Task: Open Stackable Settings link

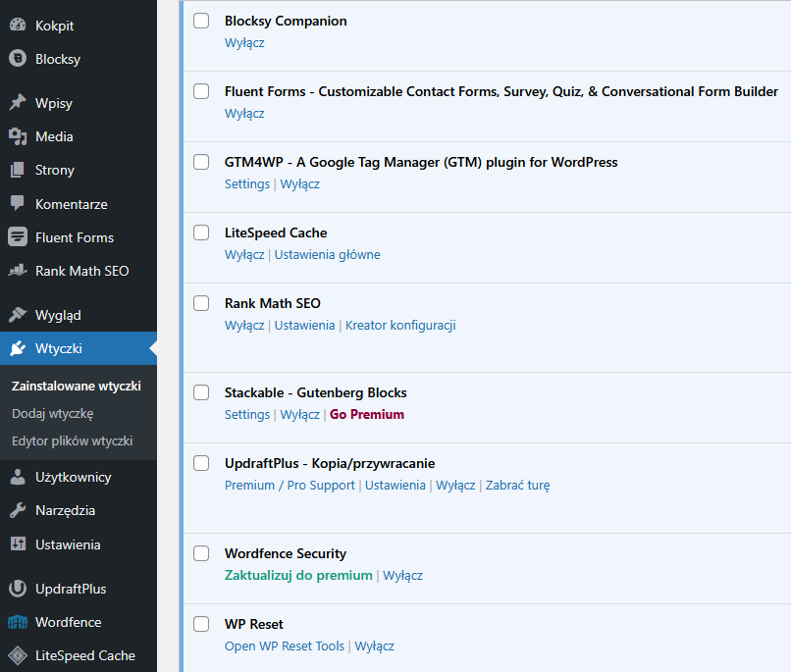Action: coord(247,414)
